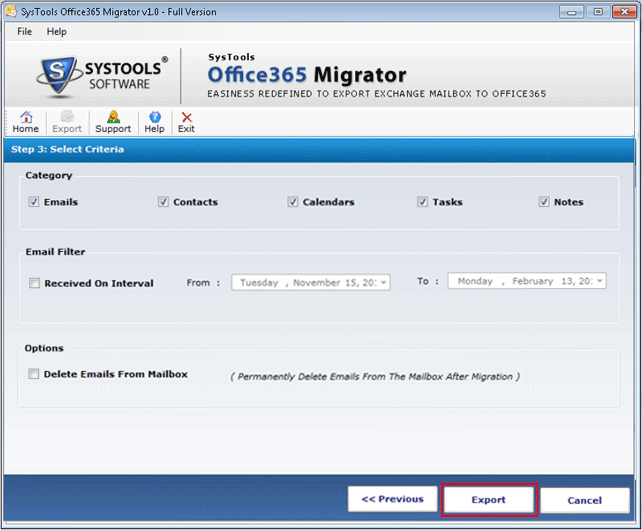Uncheck the Tasks checkbox
Image resolution: width=642 pixels, height=530 pixels.
click(422, 202)
